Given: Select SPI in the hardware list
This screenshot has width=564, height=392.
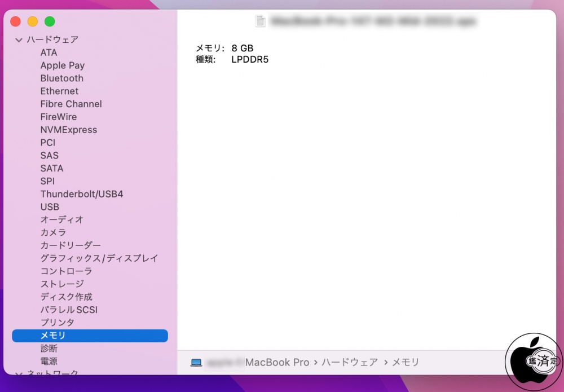Looking at the screenshot, I should tap(47, 181).
